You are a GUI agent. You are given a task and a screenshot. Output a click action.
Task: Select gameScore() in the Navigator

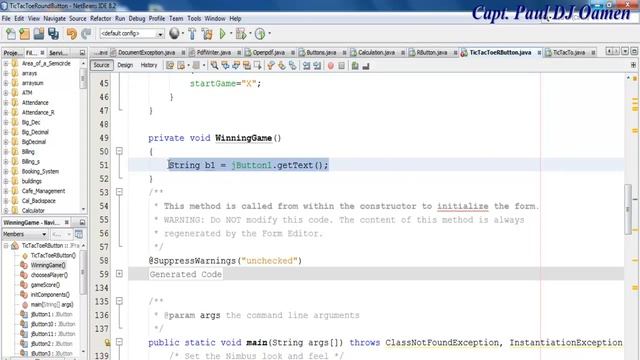(45, 285)
